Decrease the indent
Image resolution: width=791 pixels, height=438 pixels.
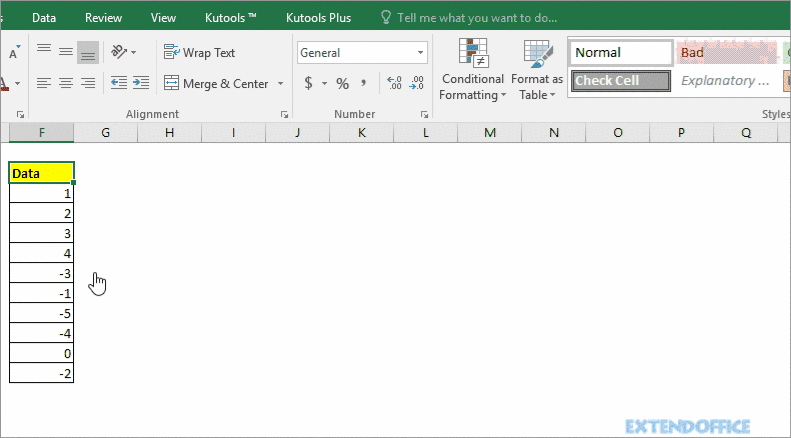coord(119,83)
